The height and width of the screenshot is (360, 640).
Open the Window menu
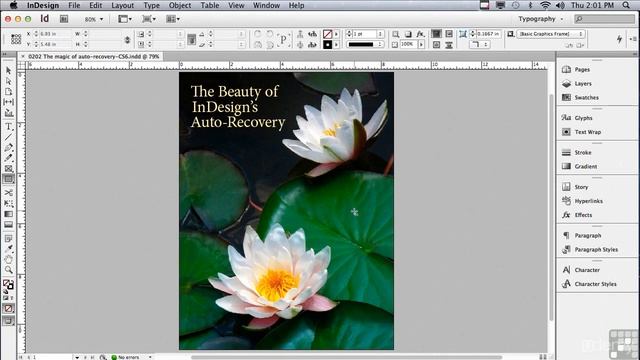pos(267,5)
